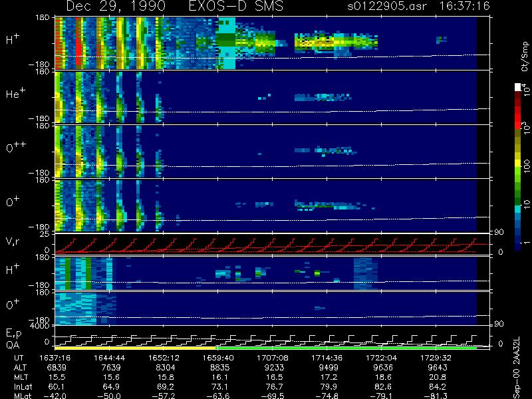
Task: Click the MLat value '-42.0'
Action: pos(55,396)
